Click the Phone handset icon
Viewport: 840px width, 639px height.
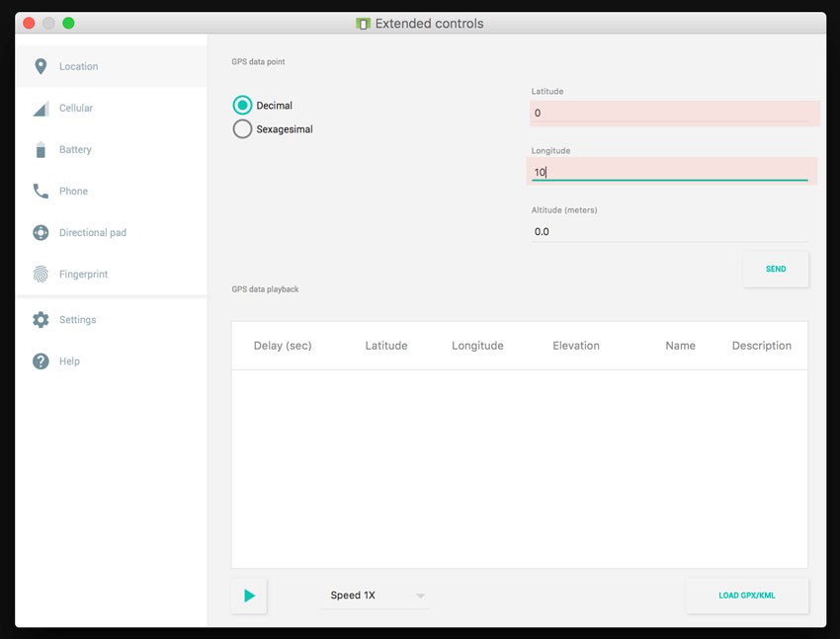[x=41, y=191]
